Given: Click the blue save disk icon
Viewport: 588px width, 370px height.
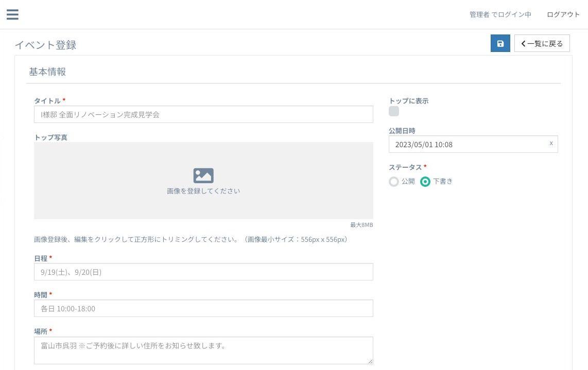Looking at the screenshot, I should 500,44.
